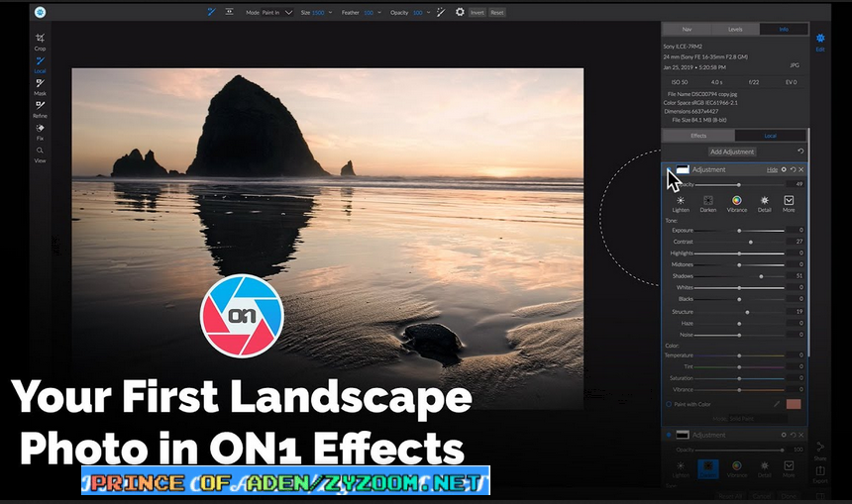Select Vibrance preset in second Adjustment
This screenshot has width=852, height=504.
(x=737, y=469)
